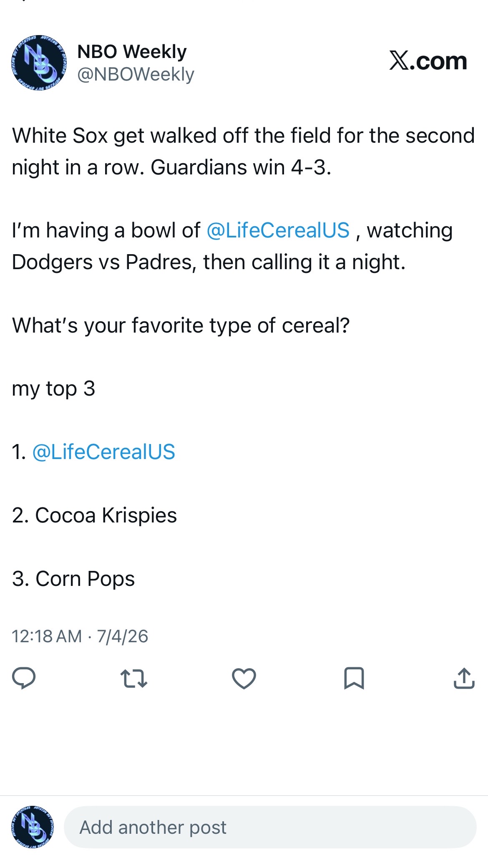Open @LifeCerealUS mention in list item 1

[x=103, y=452]
